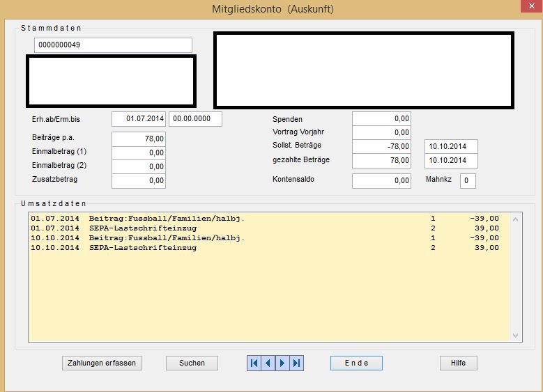The image size is (543, 392).
Task: Click the member number field 0000000049
Action: click(113, 45)
